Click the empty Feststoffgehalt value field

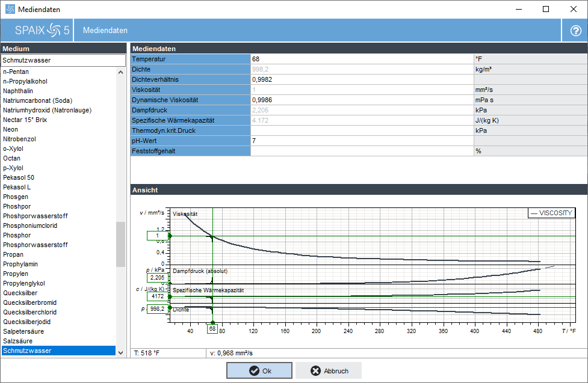362,151
